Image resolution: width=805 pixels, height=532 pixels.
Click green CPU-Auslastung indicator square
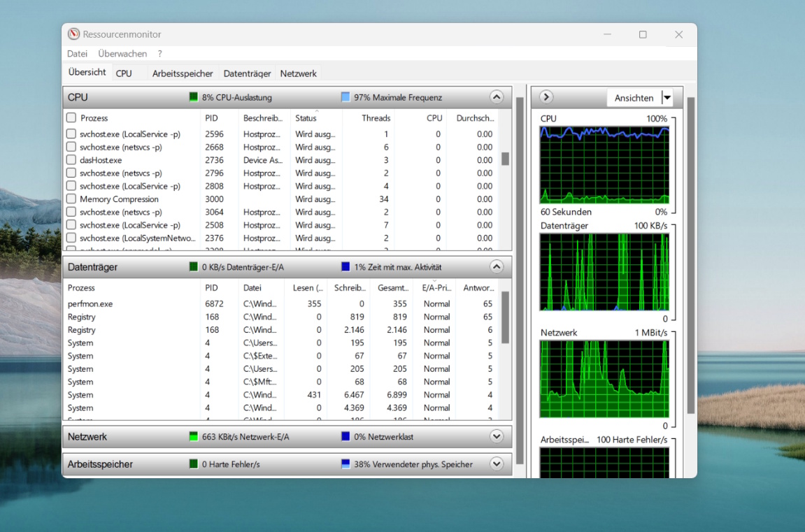[x=194, y=97]
